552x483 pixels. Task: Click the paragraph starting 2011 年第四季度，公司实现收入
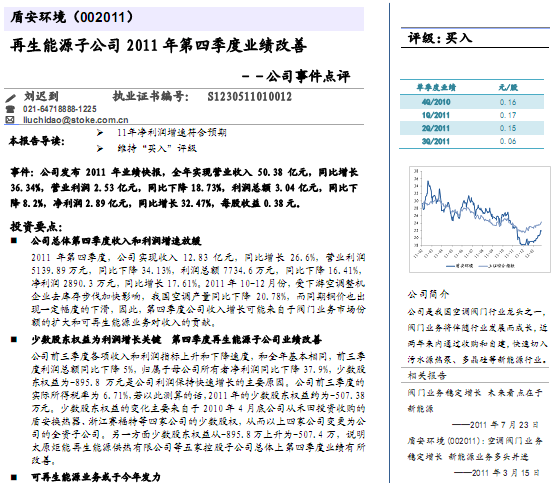coord(198,290)
